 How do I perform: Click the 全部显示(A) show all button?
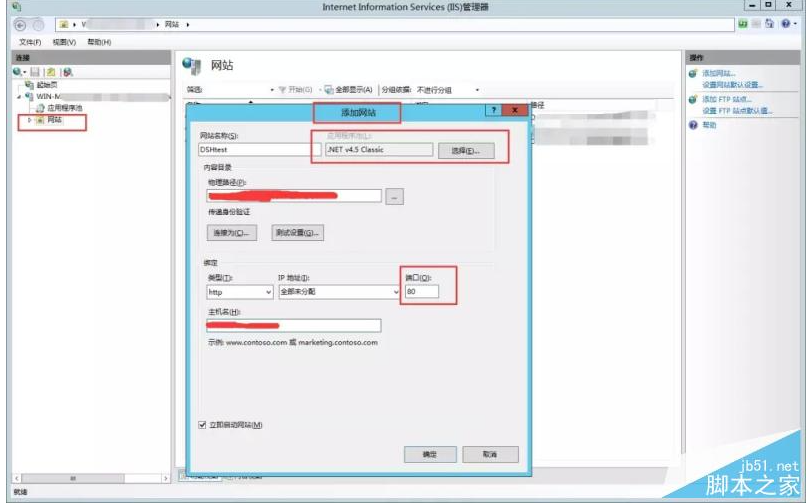(348, 90)
